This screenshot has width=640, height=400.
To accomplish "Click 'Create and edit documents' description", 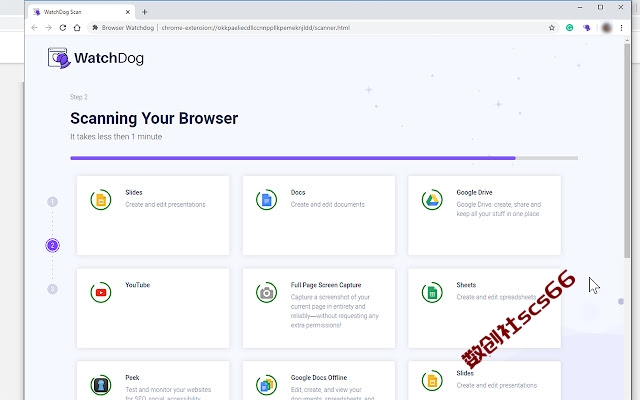I will [x=328, y=204].
